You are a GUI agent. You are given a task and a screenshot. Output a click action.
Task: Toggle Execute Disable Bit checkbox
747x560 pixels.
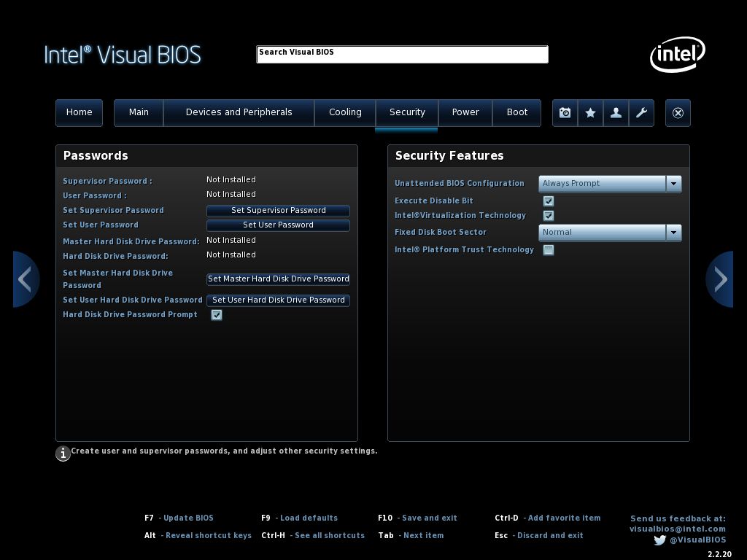[x=549, y=201]
